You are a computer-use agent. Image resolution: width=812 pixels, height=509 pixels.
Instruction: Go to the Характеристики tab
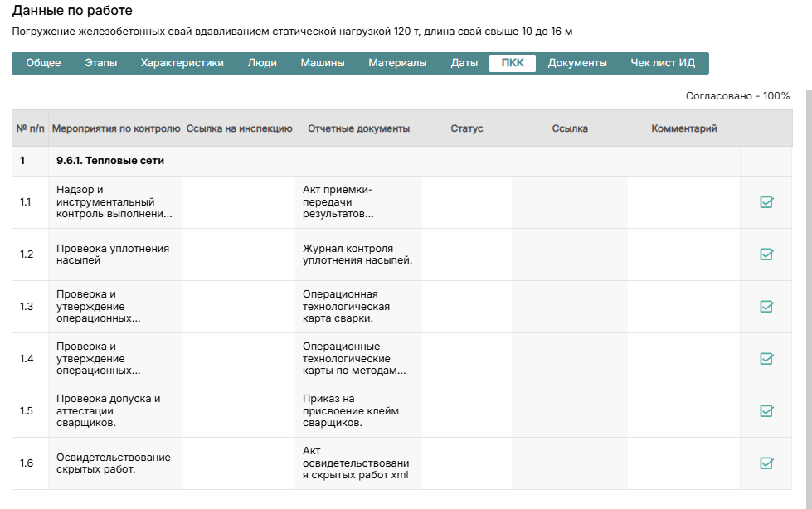(182, 63)
